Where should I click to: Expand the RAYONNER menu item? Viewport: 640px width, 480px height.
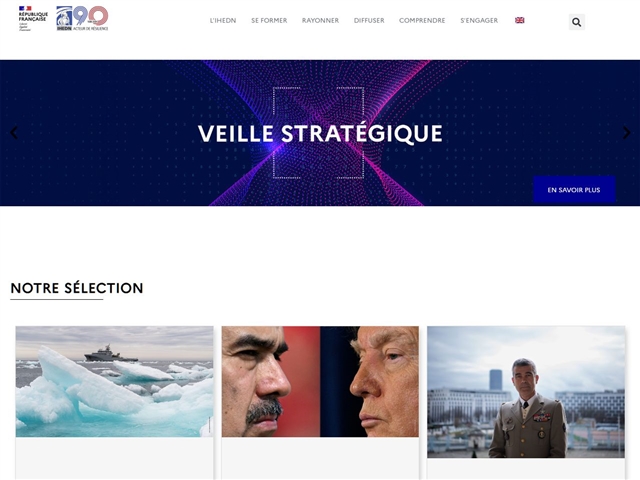click(x=320, y=20)
